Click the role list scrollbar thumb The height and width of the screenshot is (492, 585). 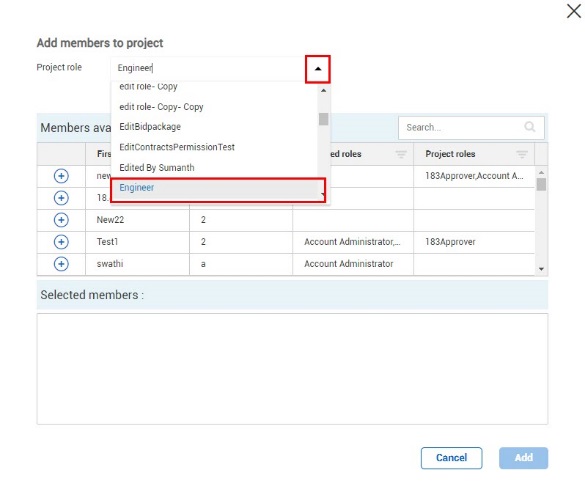(x=323, y=119)
